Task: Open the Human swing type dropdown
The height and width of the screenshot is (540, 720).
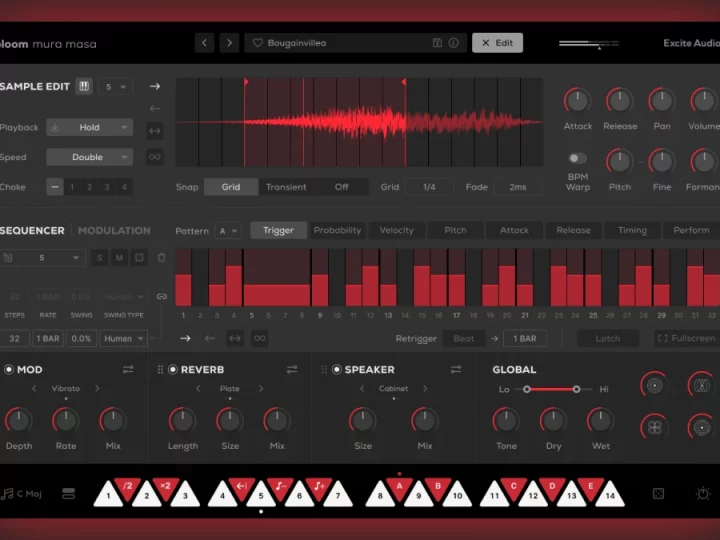Action: [x=124, y=338]
